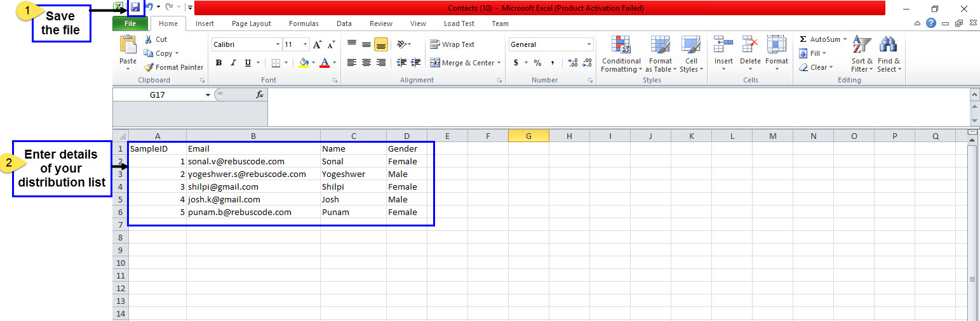Click Increase Decimal icon
This screenshot has width=980, height=321.
pyautogui.click(x=572, y=63)
